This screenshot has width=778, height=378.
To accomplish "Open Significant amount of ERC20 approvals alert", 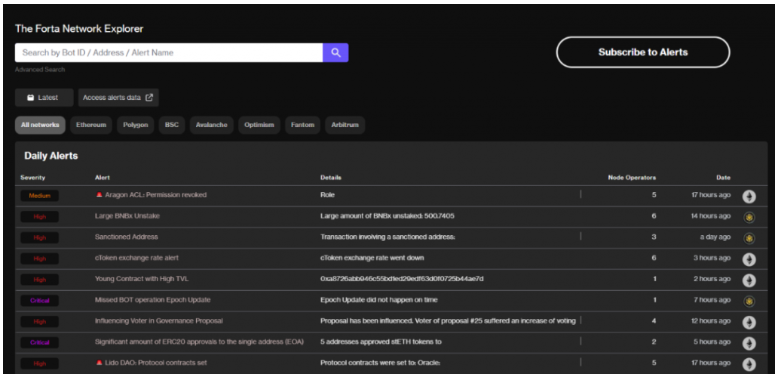I will click(x=199, y=342).
